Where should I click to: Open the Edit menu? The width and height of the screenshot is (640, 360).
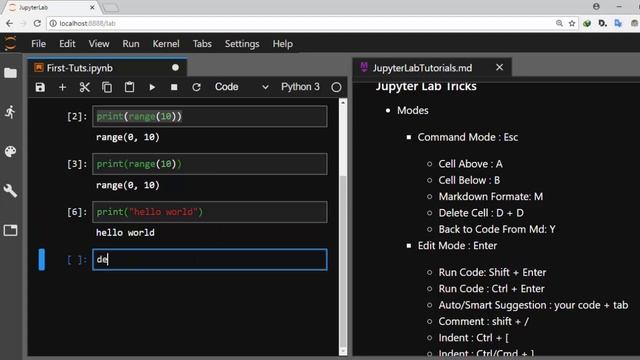(67, 44)
